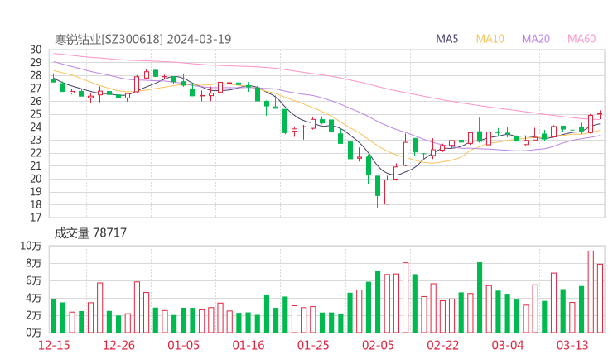Click the 01-16 date axis label
Viewport: 613px width, 364px height.
tap(249, 345)
